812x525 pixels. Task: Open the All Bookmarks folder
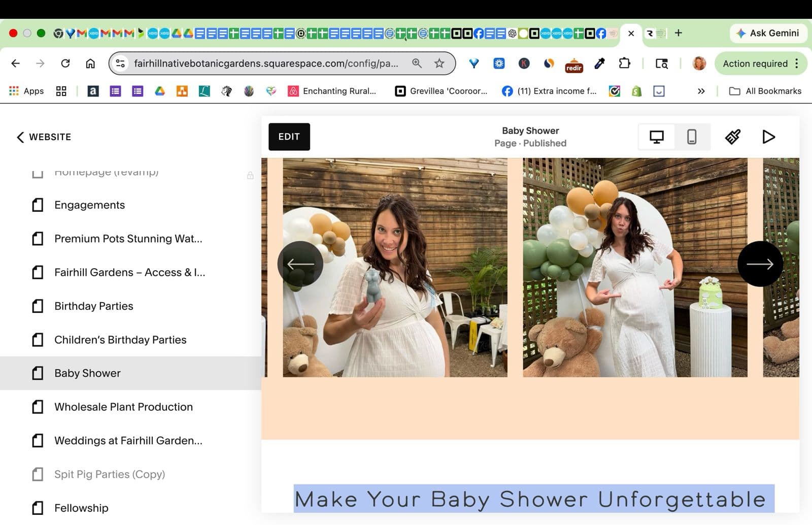765,91
